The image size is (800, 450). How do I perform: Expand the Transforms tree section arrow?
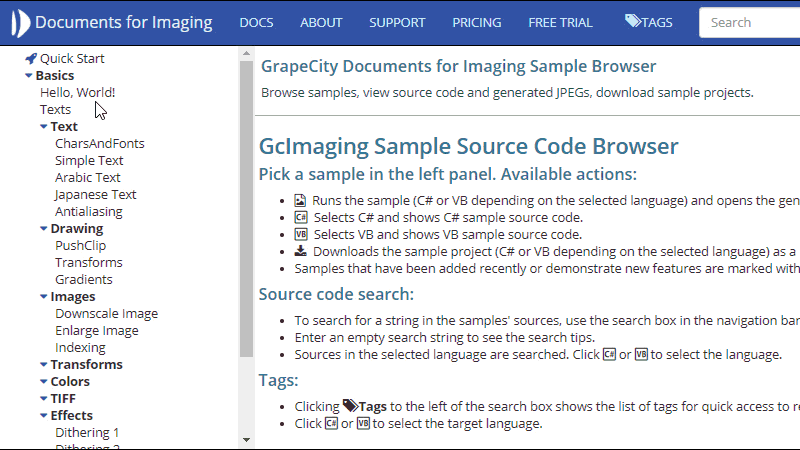(44, 365)
